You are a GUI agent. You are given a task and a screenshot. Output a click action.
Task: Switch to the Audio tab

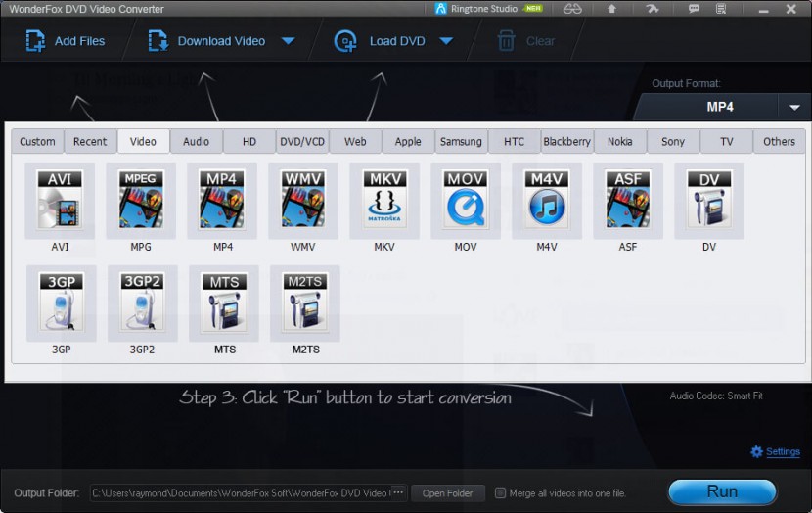tap(197, 141)
